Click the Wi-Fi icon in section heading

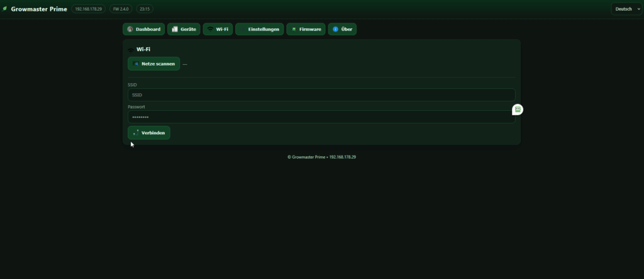[131, 50]
